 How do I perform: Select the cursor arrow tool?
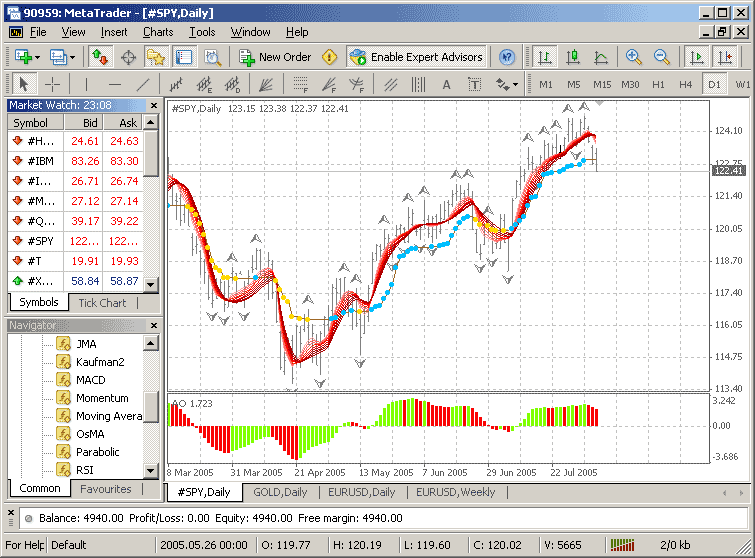(x=24, y=85)
